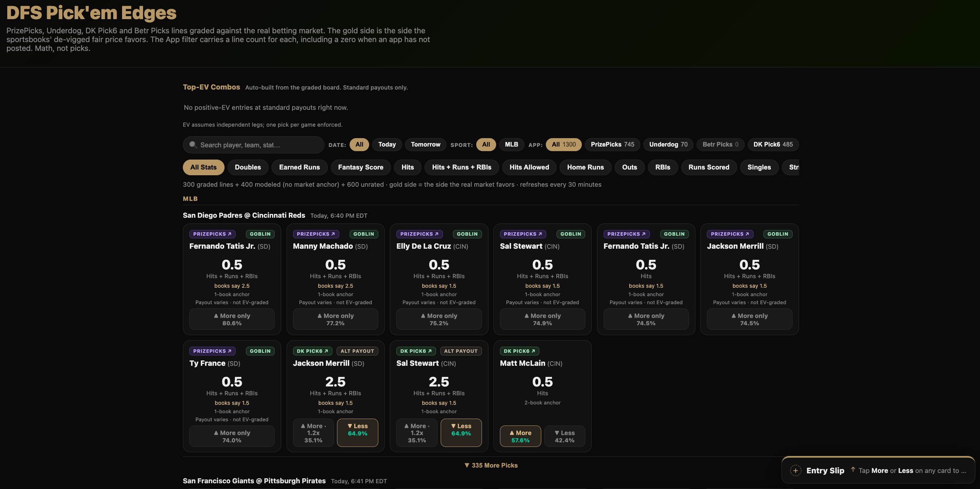
Task: Expand the Entry Slip panel
Action: coord(878,471)
